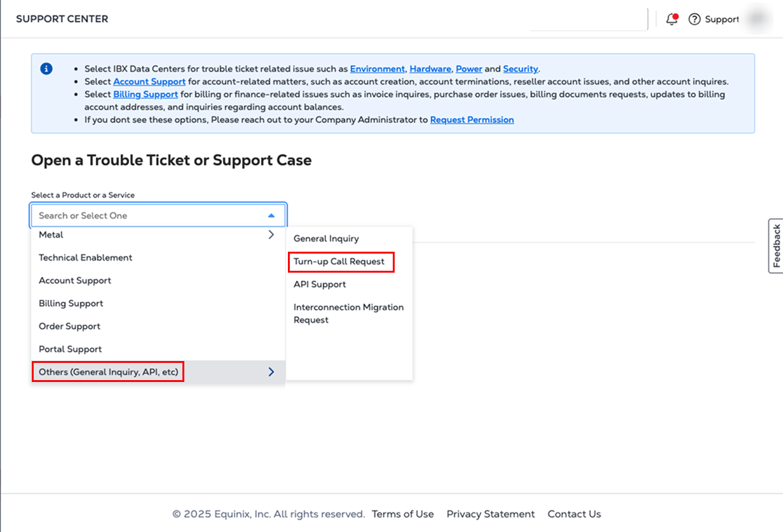Select Billing Support in dropdown list
This screenshot has width=783, height=532.
[71, 303]
